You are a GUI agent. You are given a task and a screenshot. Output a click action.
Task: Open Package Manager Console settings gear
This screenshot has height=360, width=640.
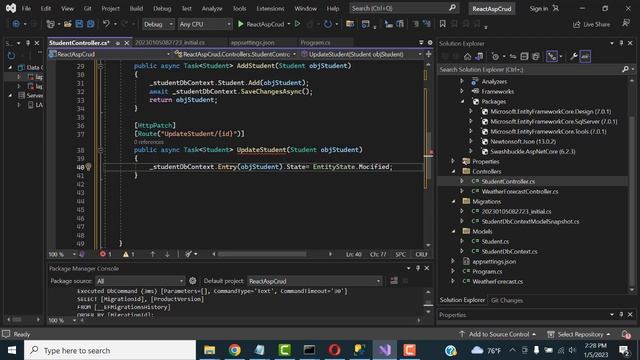193,281
